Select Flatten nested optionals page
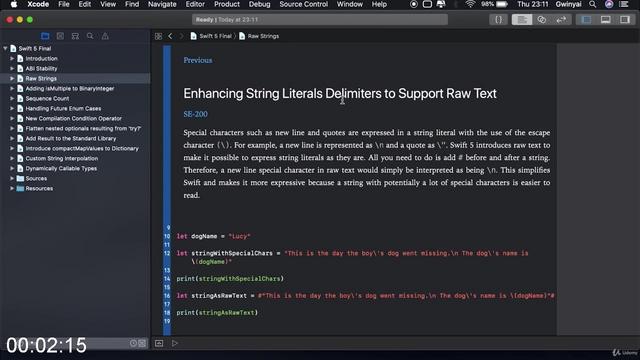Screen dimensions: 640x360 tap(83, 129)
